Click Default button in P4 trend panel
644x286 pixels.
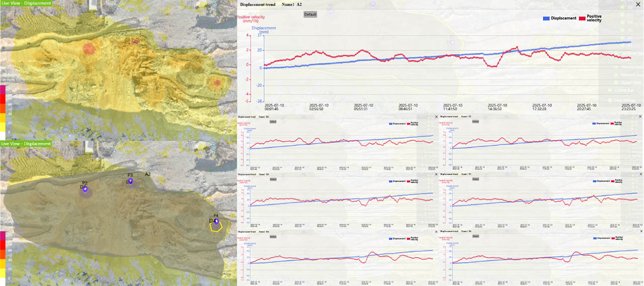tap(475, 236)
